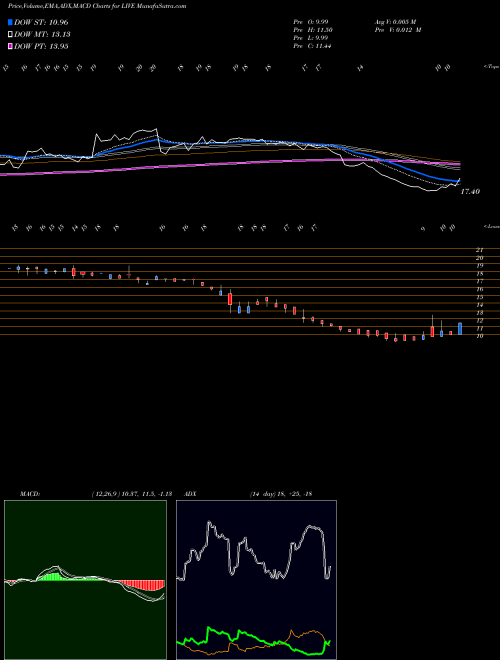Image resolution: width=500 pixels, height=660 pixels.
Task: Click the 'Pre O: 9.99' open value
Action: point(312,21)
